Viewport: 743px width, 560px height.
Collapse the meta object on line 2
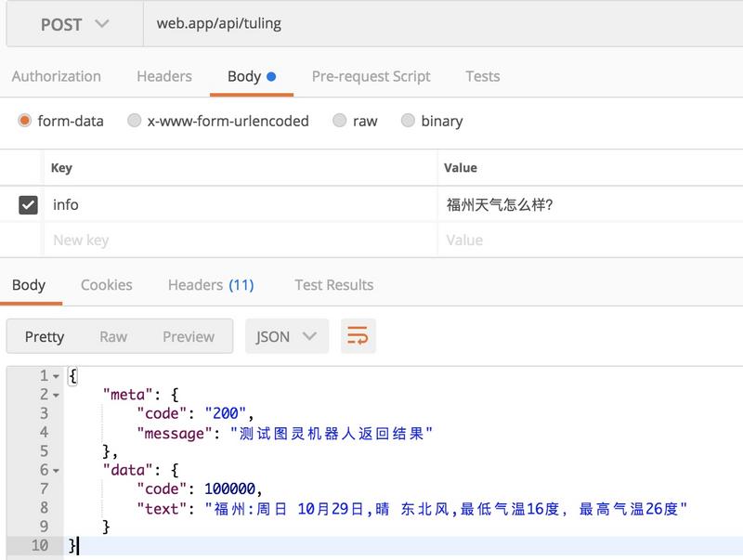point(56,395)
